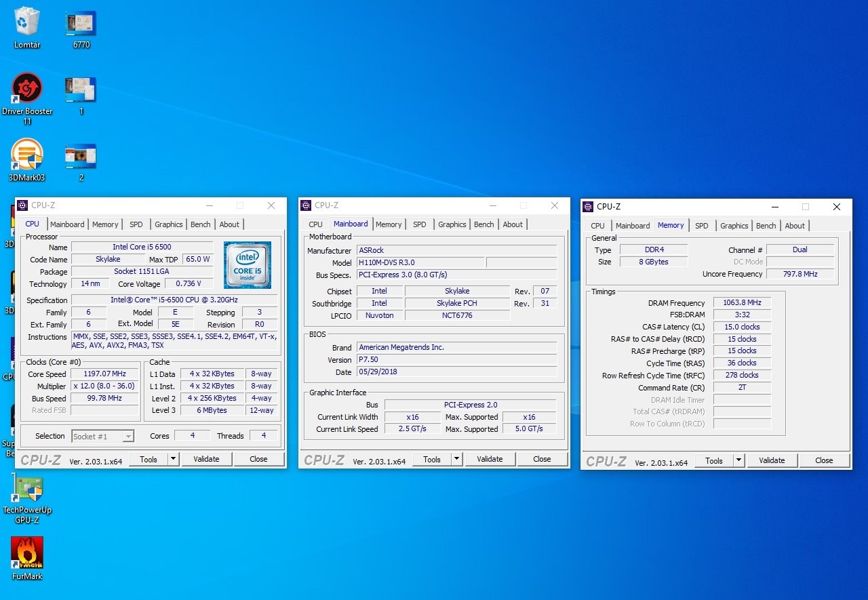Viewport: 868px width, 600px height.
Task: Click the CAS# Latency value 15.0 clocks
Action: click(x=742, y=327)
